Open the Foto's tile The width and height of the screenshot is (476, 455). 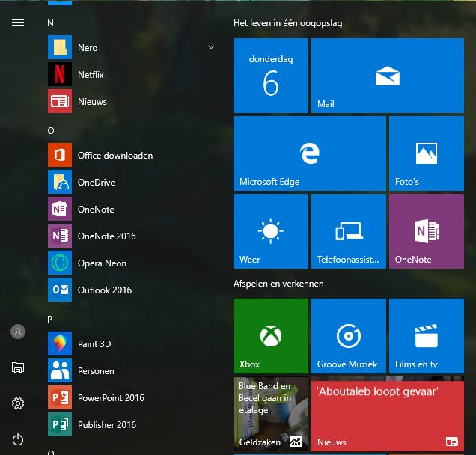[427, 153]
